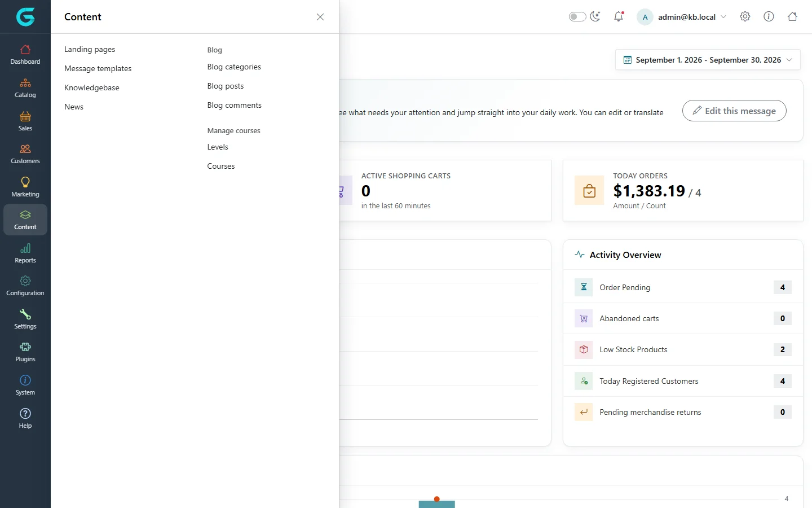
Task: Open the Customers sidebar section
Action: (x=25, y=154)
